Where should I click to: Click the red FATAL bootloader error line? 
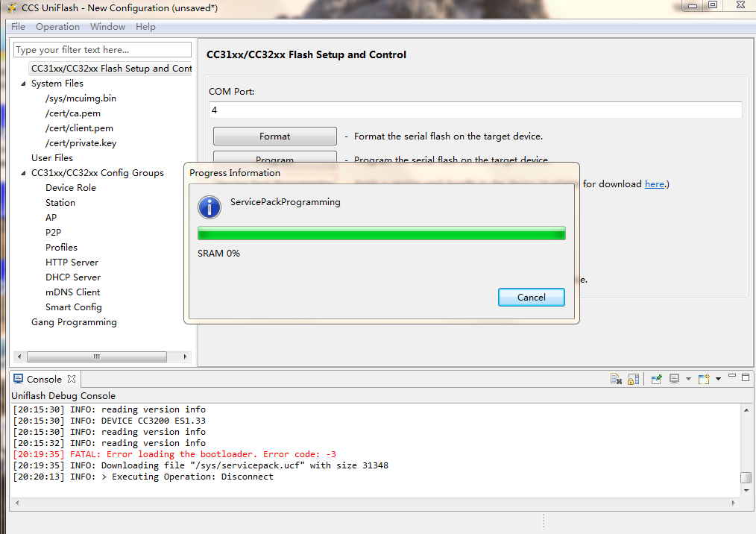[174, 454]
